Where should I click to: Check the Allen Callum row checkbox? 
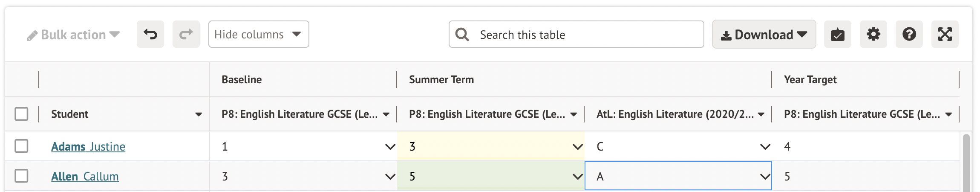21,176
